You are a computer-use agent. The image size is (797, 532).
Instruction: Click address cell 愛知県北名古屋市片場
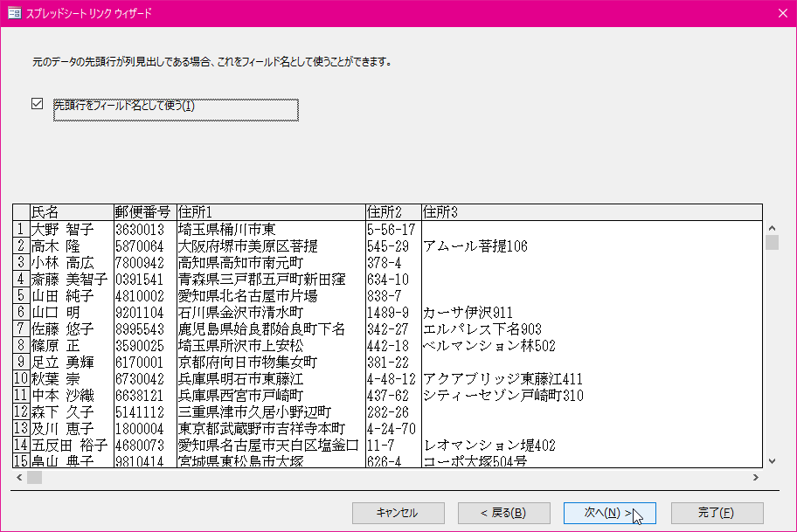point(271,296)
